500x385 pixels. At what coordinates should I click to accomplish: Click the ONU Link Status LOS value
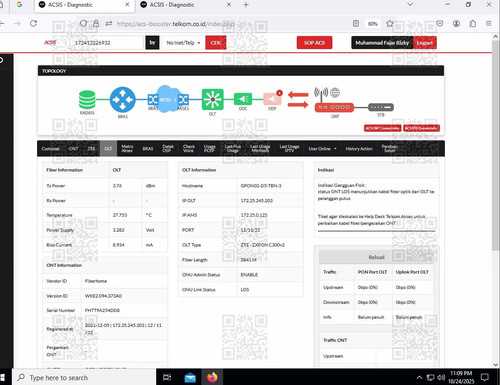[245, 290]
